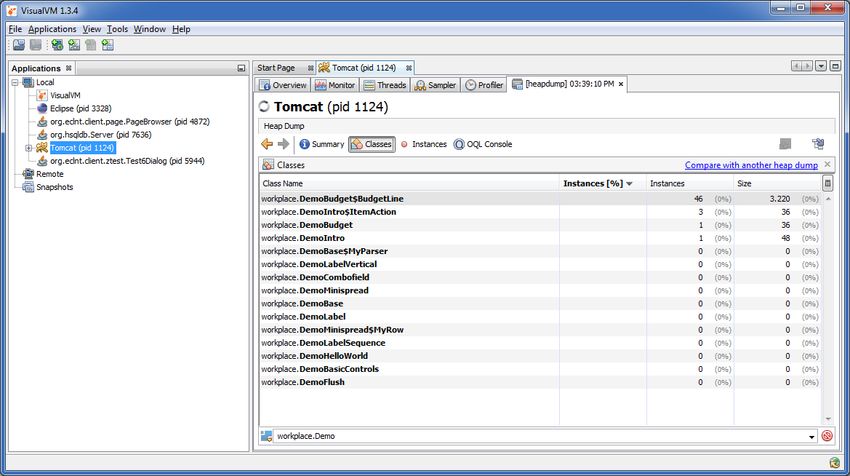Click the filter field with workplace.Demo
The image size is (850, 476).
pyautogui.click(x=540, y=436)
